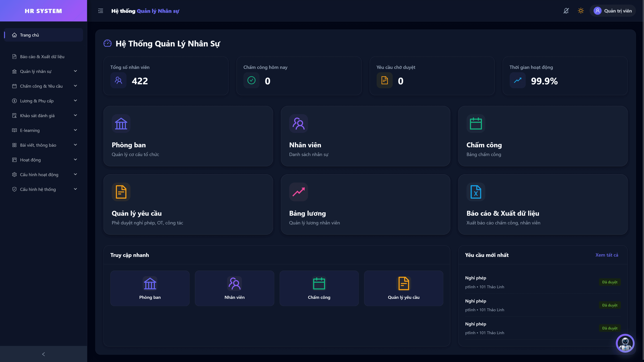Open Báo cáo & Xuất dữ liệu sidebar item
The height and width of the screenshot is (362, 644).
(x=43, y=57)
